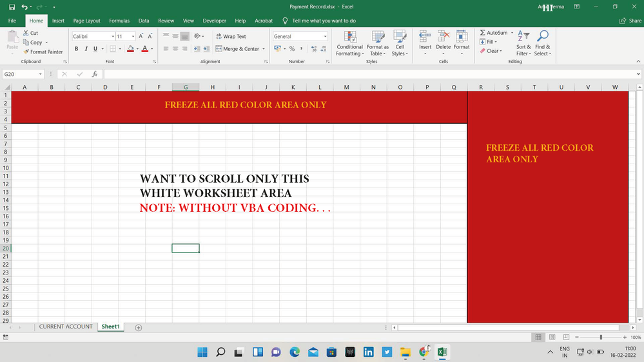Image resolution: width=644 pixels, height=362 pixels.
Task: Open the Format cells menu in Cells group
Action: [x=462, y=43]
